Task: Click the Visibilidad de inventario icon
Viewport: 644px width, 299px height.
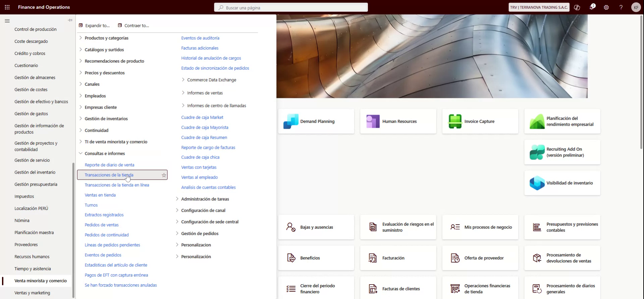Action: click(537, 183)
